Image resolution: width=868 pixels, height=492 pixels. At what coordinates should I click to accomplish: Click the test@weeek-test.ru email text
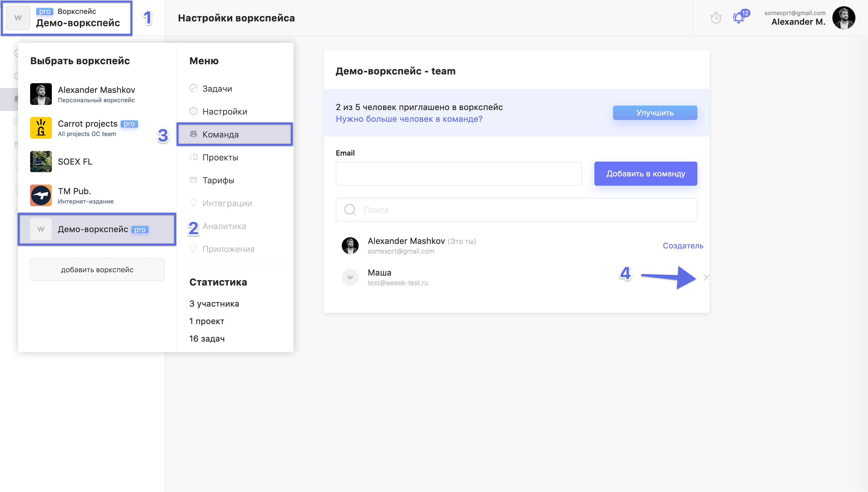[398, 283]
